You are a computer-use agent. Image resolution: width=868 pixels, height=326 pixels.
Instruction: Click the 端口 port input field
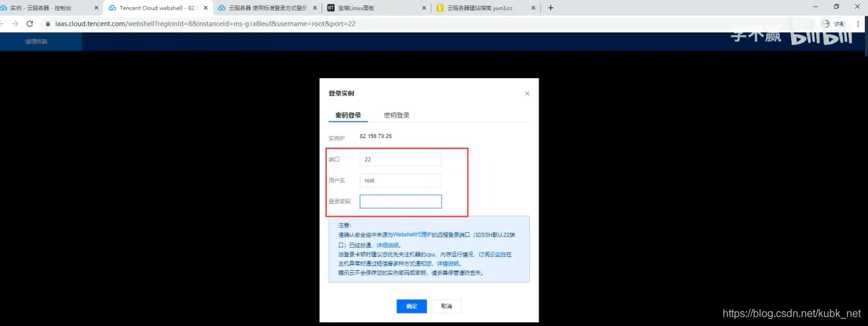pyautogui.click(x=400, y=160)
